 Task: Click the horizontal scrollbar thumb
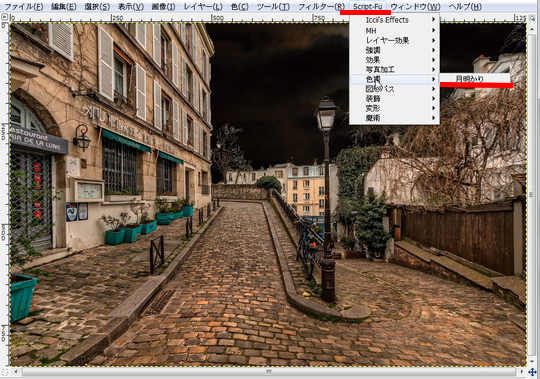click(x=269, y=372)
